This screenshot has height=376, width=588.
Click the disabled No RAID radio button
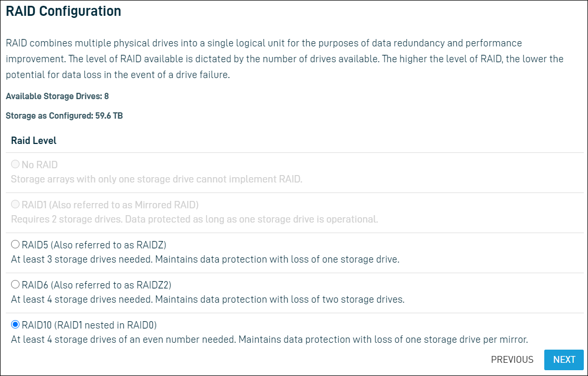pos(15,164)
